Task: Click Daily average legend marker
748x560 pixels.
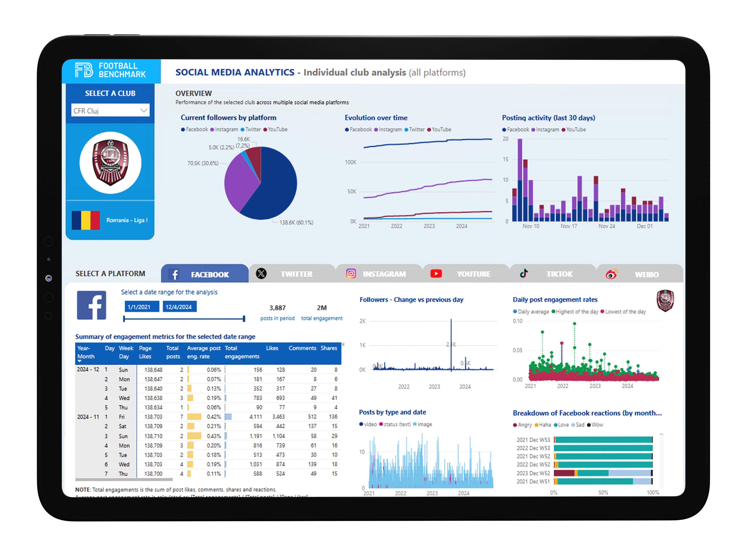Action: pos(515,312)
